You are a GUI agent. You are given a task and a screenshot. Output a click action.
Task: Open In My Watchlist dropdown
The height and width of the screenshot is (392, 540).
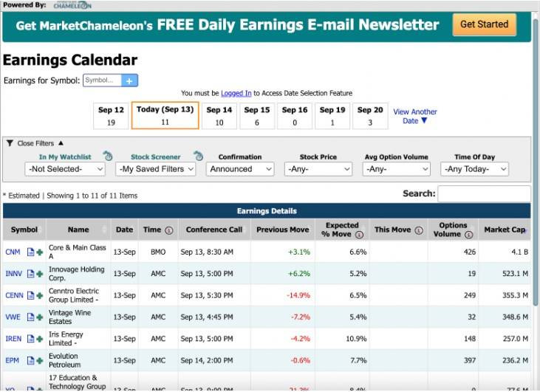pos(65,169)
